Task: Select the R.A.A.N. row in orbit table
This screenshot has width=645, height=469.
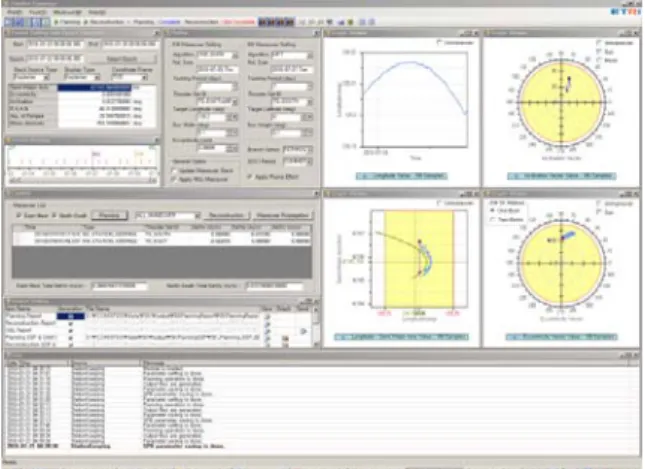Action: pyautogui.click(x=82, y=109)
